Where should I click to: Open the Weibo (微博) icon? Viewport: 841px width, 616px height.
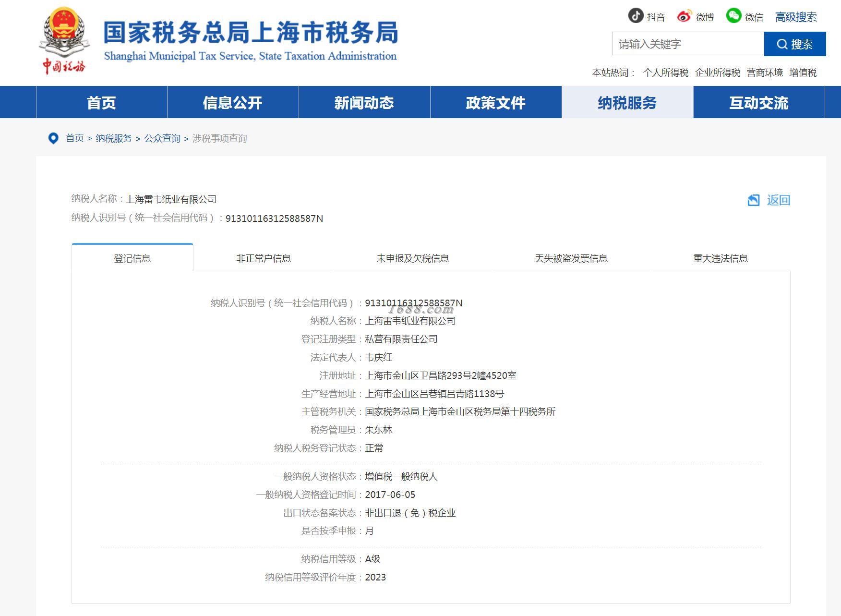[685, 16]
